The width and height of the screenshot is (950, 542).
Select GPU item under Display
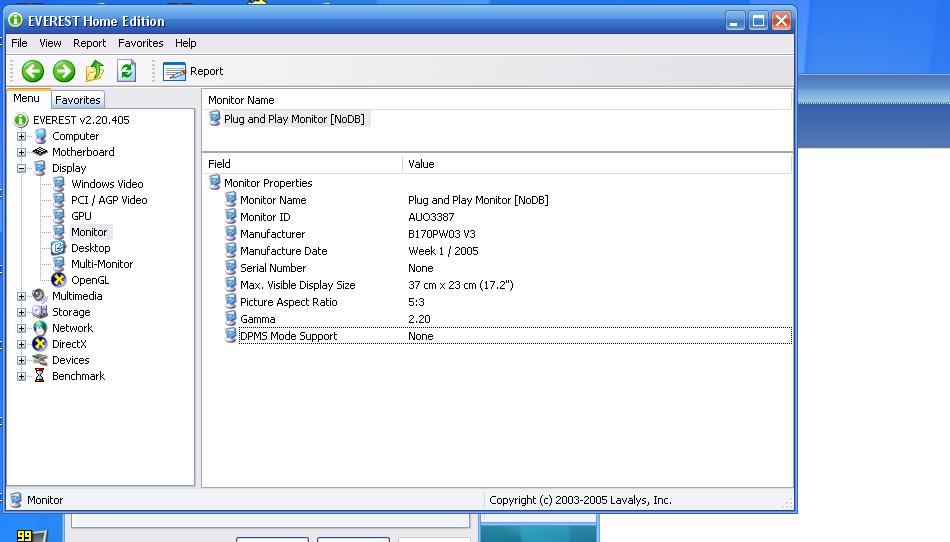tap(81, 216)
